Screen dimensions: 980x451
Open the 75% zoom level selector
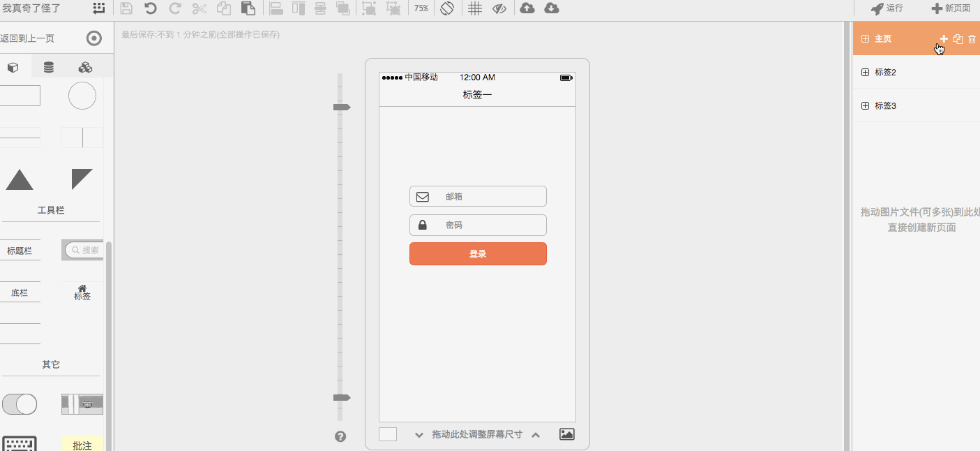[x=420, y=8]
